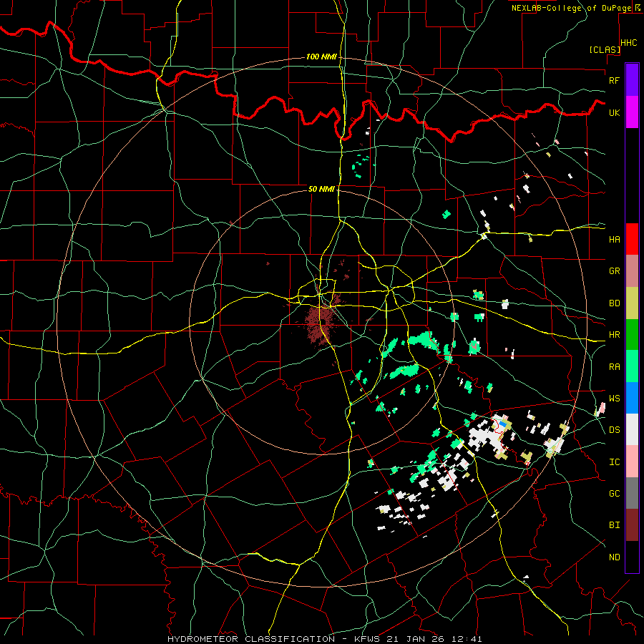Click the 'RA' legend label
Screen dimensions: 644x644
point(614,367)
